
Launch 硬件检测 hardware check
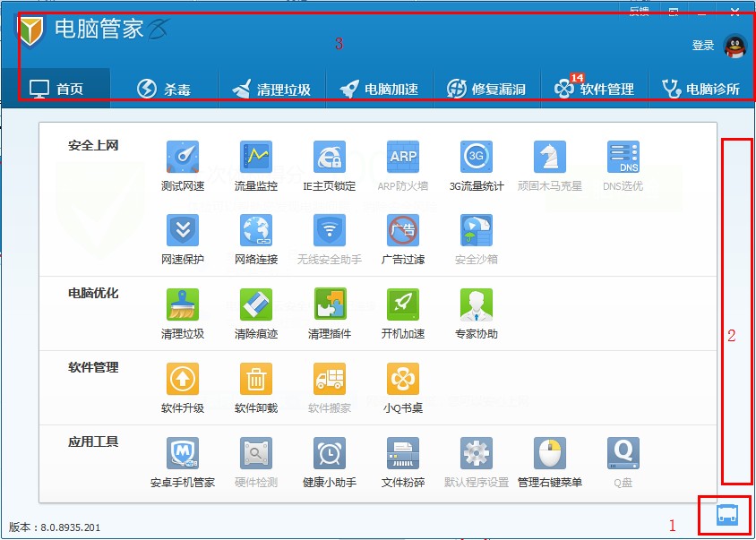(x=256, y=462)
